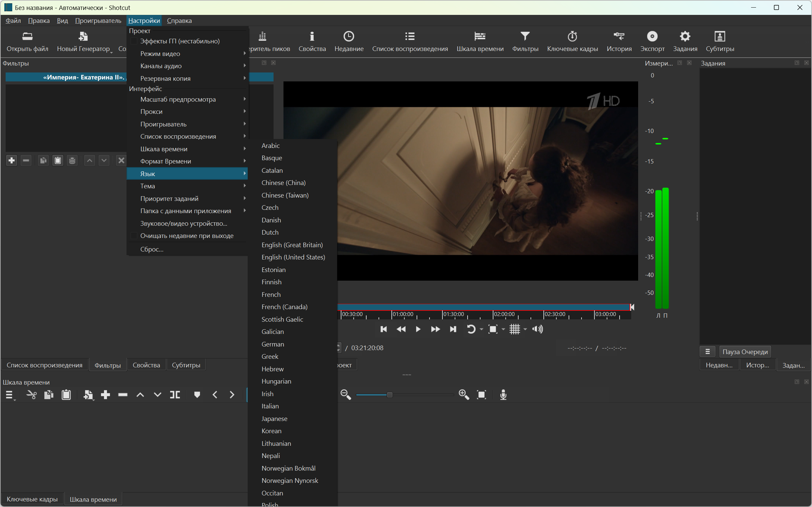Open the Subtitles toolbar icon
812x507 pixels.
click(720, 36)
